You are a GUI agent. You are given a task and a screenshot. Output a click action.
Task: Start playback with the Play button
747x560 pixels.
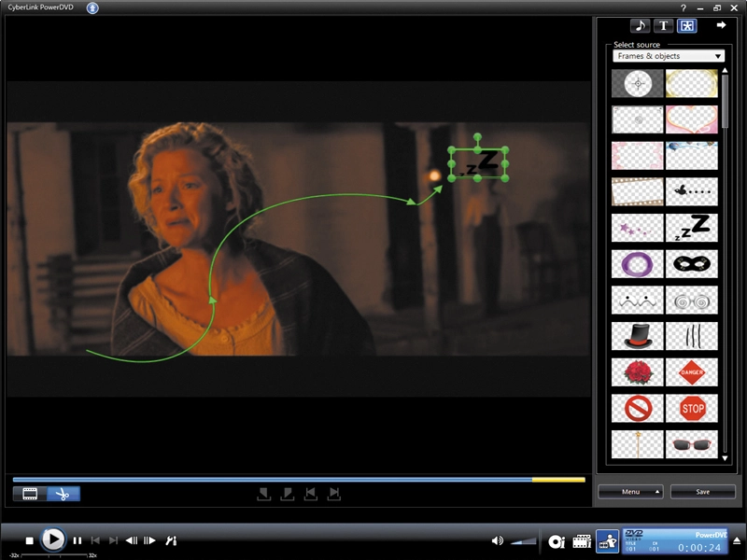(52, 540)
